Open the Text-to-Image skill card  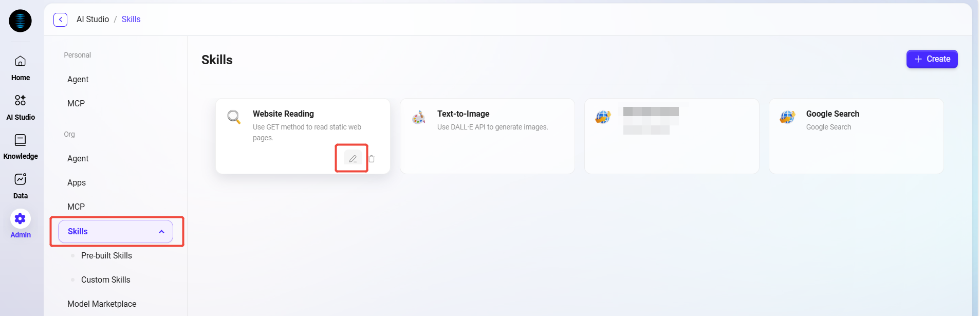(x=487, y=136)
